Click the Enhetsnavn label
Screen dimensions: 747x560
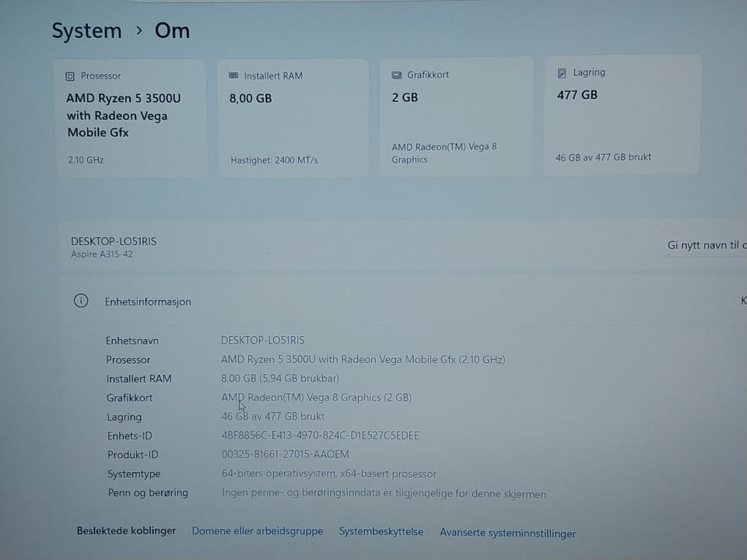[x=132, y=341]
